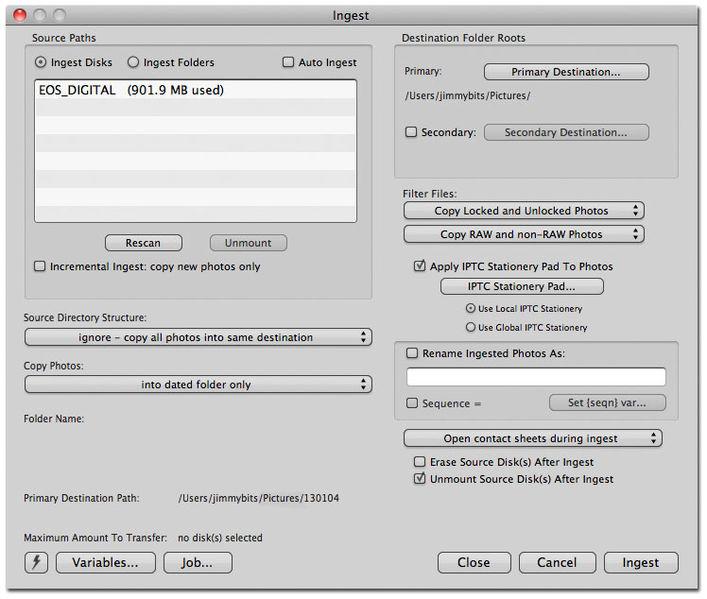Viewport: 707px width, 599px height.
Task: Click the lightning bolt snapshot button
Action: 36,562
